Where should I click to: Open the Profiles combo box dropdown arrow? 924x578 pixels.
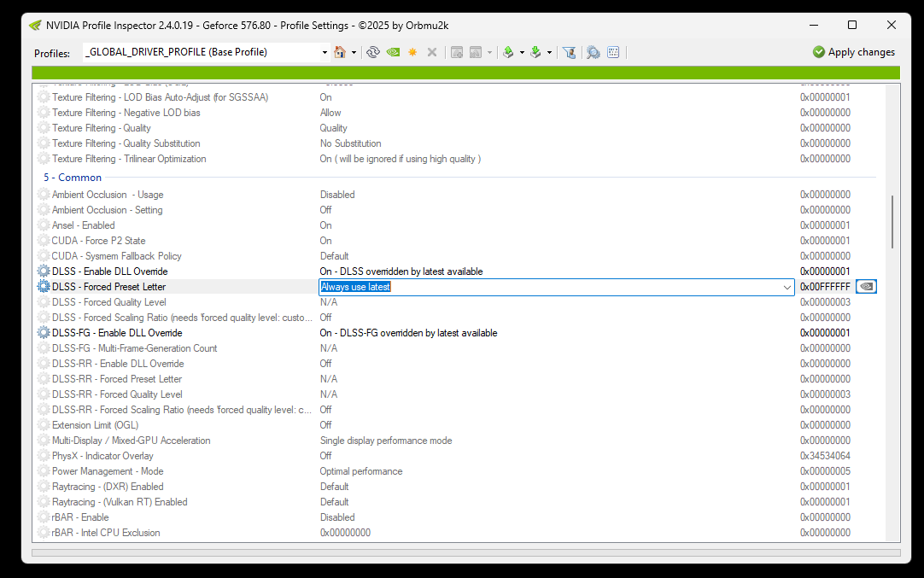coord(325,52)
